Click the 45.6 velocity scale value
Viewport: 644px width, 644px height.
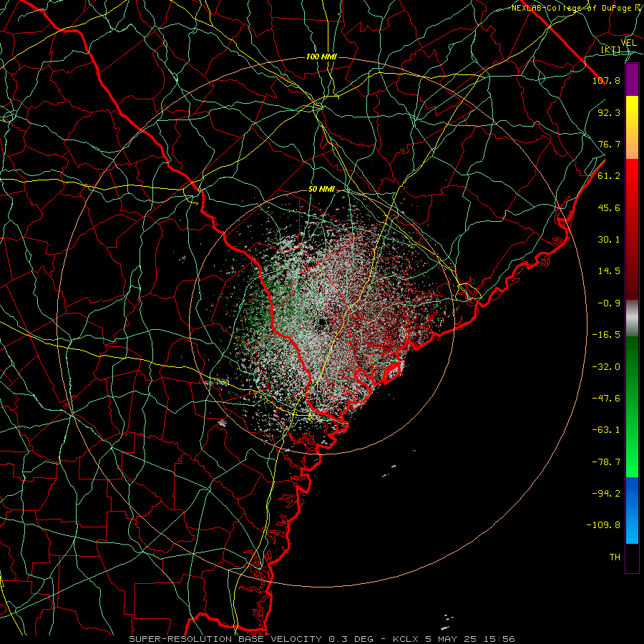[x=609, y=208]
